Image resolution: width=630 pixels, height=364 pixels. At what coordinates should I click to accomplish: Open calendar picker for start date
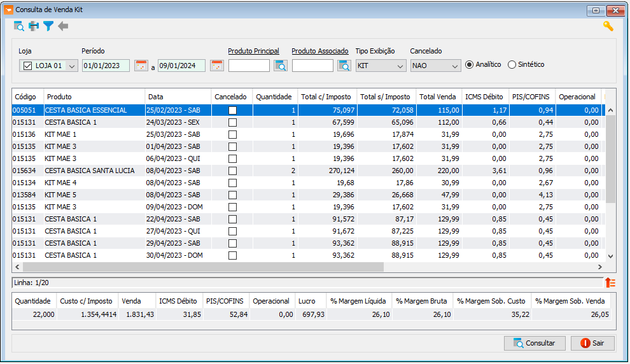pyautogui.click(x=141, y=66)
